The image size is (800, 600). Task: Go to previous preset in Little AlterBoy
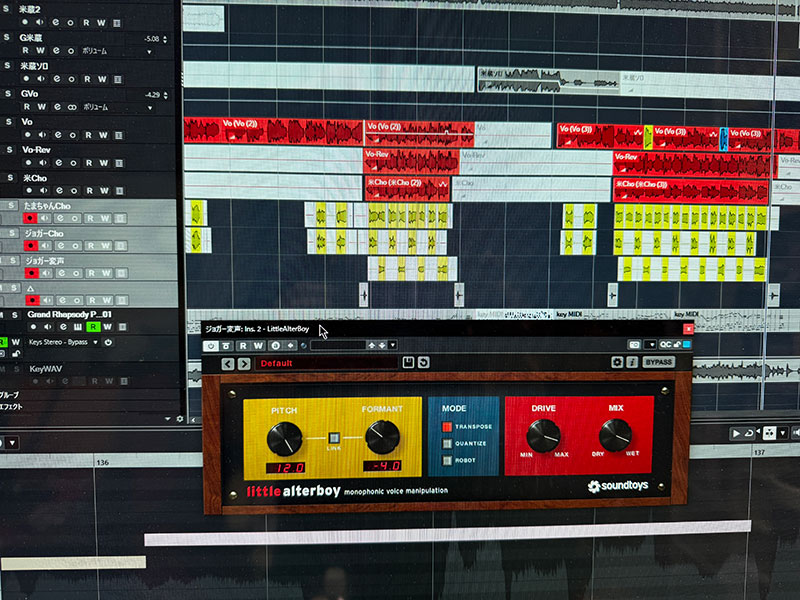pos(228,364)
